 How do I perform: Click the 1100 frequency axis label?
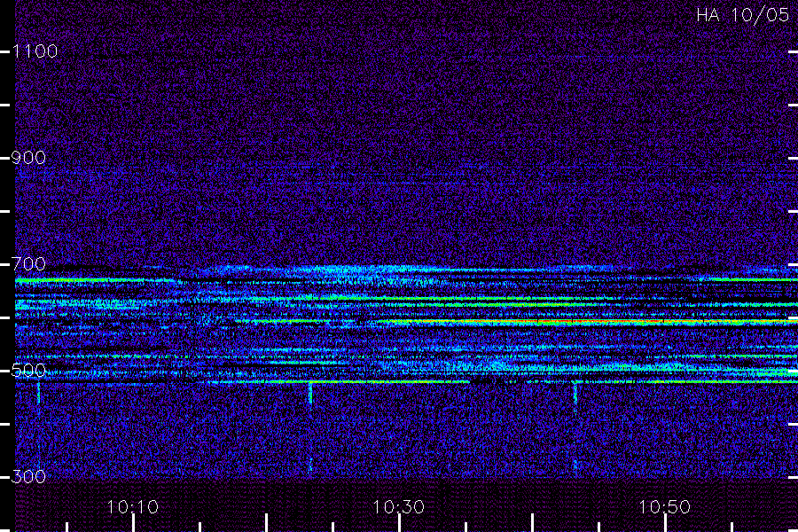coord(35,51)
